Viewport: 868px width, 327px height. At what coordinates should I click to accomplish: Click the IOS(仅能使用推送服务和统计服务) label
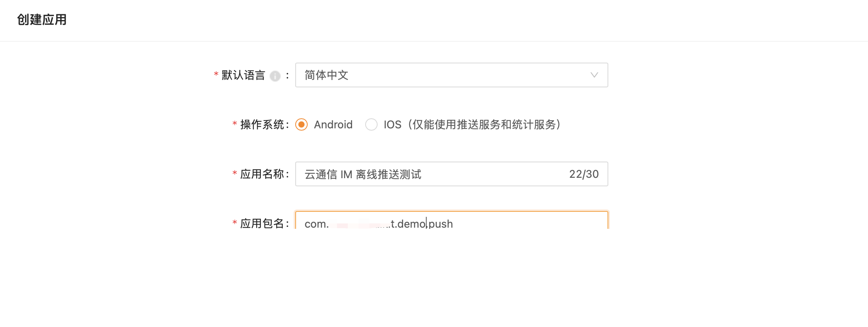472,124
